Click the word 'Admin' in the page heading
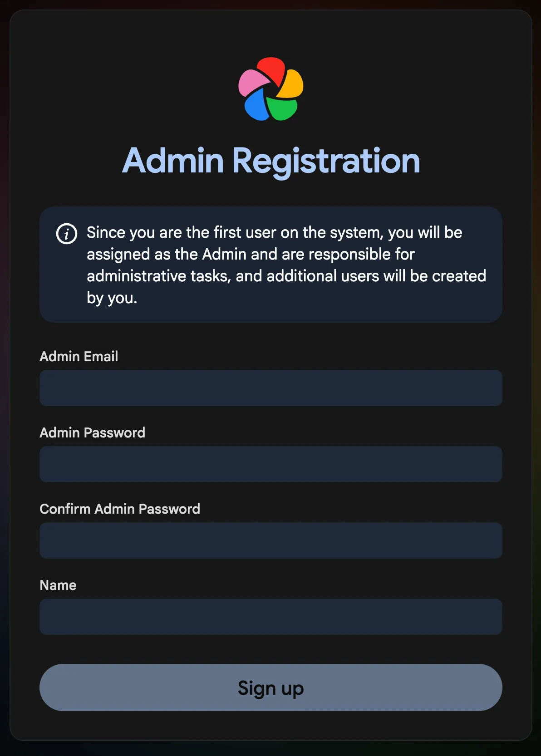Image resolution: width=541 pixels, height=756 pixels. click(x=173, y=161)
